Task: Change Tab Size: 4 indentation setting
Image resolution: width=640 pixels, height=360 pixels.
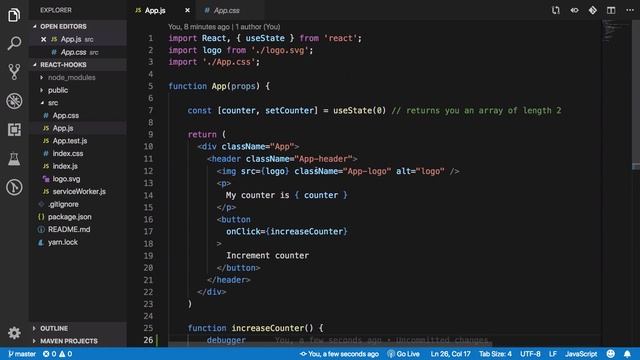Action: [495, 354]
